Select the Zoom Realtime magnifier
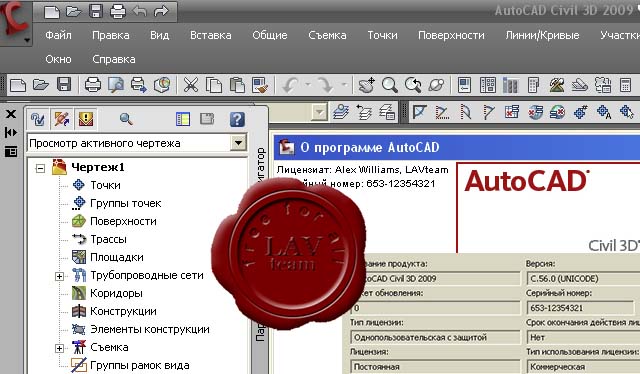The height and width of the screenshot is (374, 640). click(389, 85)
